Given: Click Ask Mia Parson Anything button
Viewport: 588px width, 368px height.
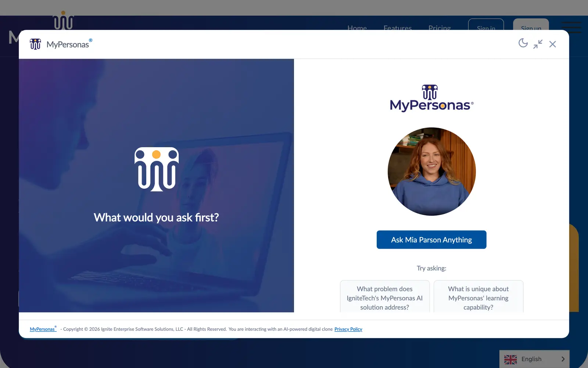Looking at the screenshot, I should (x=431, y=240).
